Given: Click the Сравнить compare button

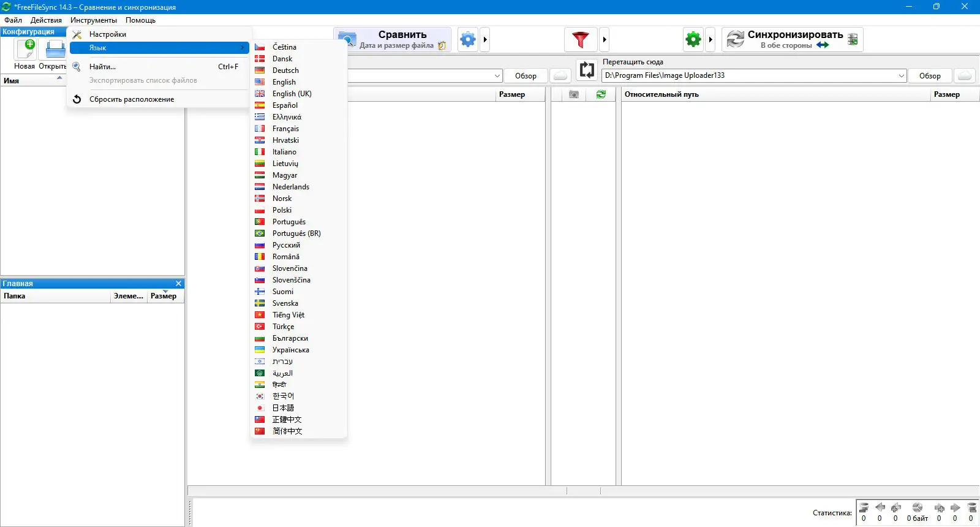Looking at the screenshot, I should coord(392,40).
